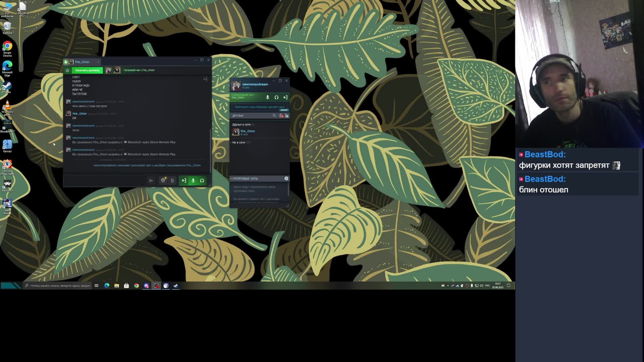The image size is (644, 362).
Task: Expand the offline friends group
Action: click(238, 142)
